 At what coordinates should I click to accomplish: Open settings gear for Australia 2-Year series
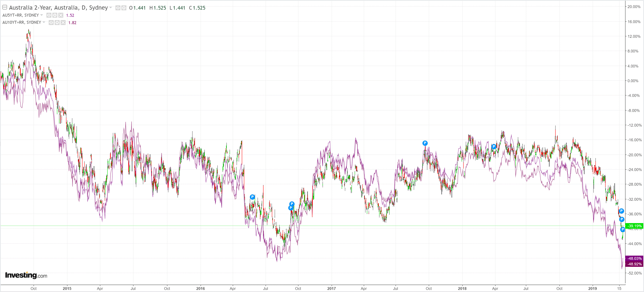(x=124, y=8)
